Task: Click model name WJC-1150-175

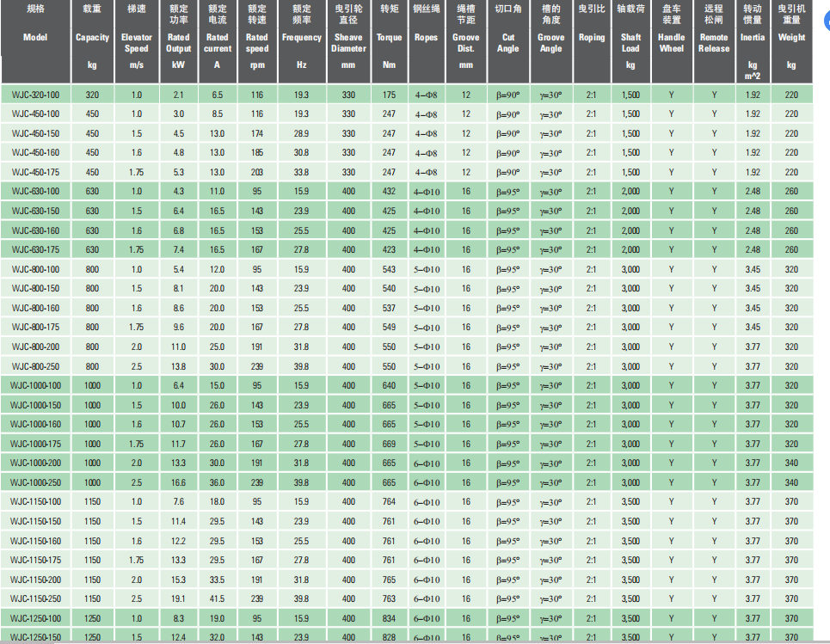Action: (x=35, y=560)
